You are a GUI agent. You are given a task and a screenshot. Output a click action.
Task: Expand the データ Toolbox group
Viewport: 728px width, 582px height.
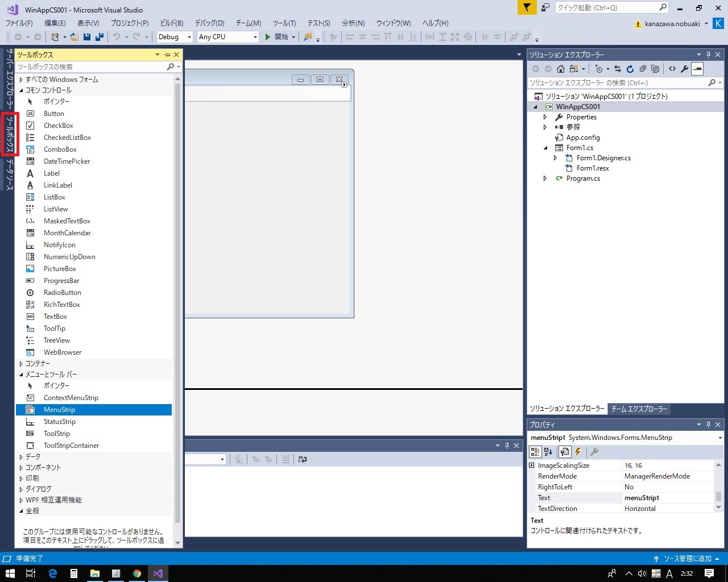[22, 457]
